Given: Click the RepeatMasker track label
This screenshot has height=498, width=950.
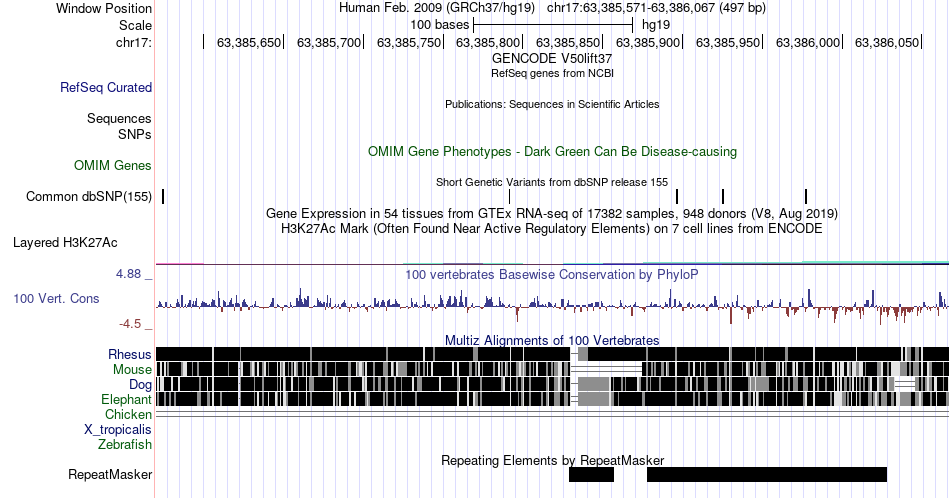Looking at the screenshot, I should [x=110, y=474].
